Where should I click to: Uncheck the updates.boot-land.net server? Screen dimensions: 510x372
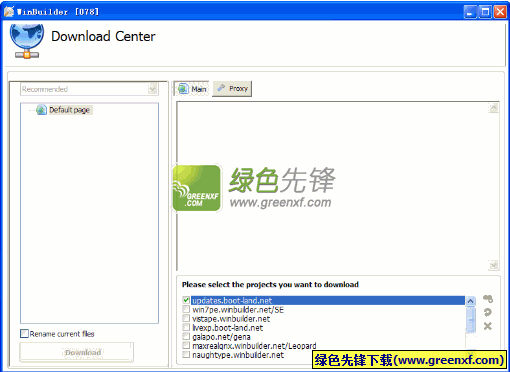coord(186,300)
